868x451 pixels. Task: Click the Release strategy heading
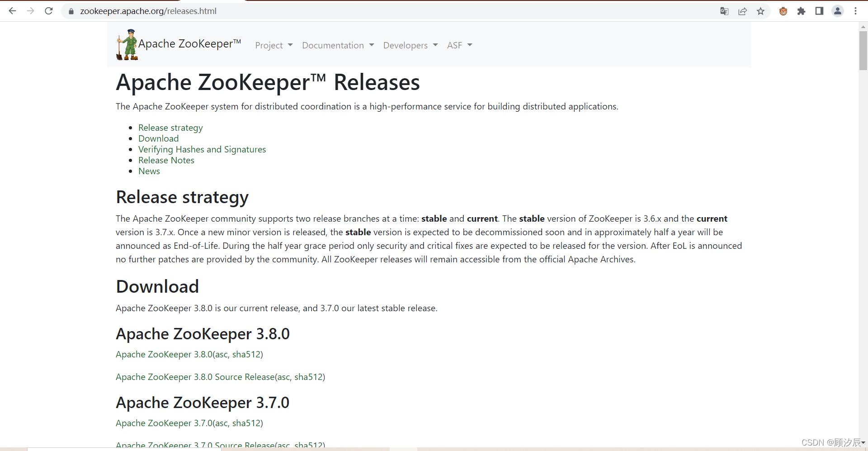[182, 198]
